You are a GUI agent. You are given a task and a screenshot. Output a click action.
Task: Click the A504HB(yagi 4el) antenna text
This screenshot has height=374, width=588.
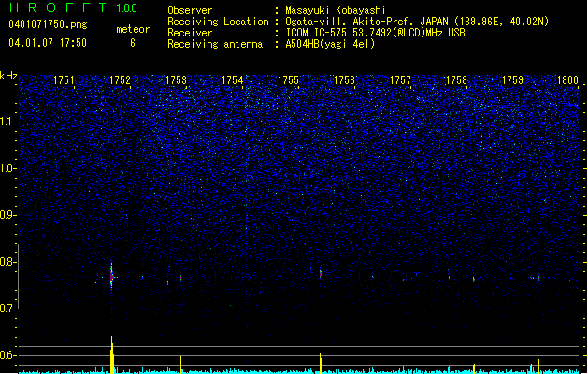tap(330, 44)
